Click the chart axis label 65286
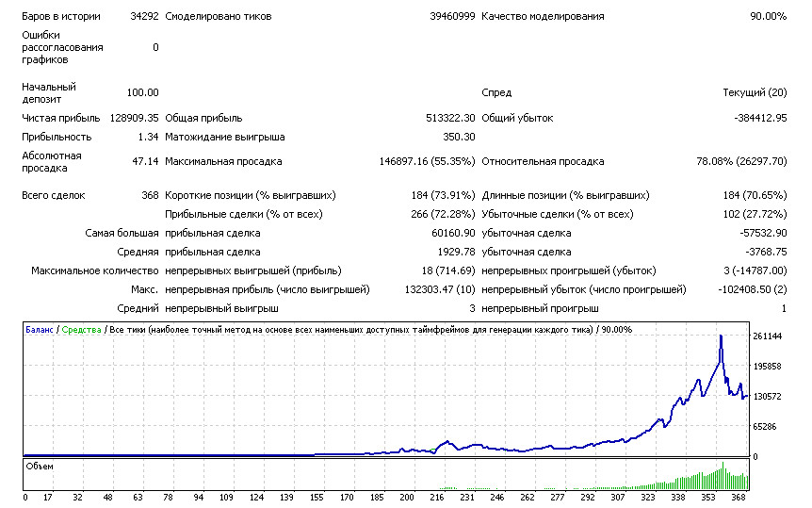Viewport: 812px width, 508px height. tap(764, 427)
